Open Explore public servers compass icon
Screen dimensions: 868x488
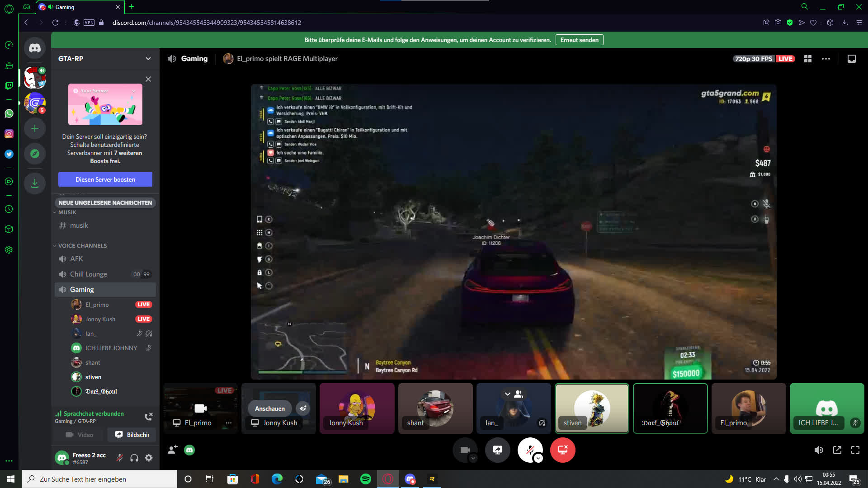coord(35,154)
